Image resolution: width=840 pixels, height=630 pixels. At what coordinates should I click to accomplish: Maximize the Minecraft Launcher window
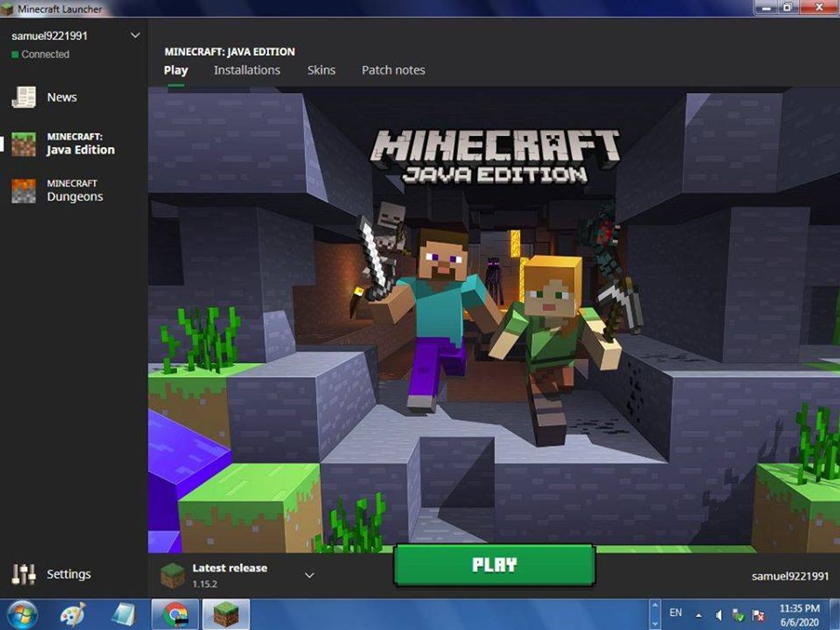787,8
